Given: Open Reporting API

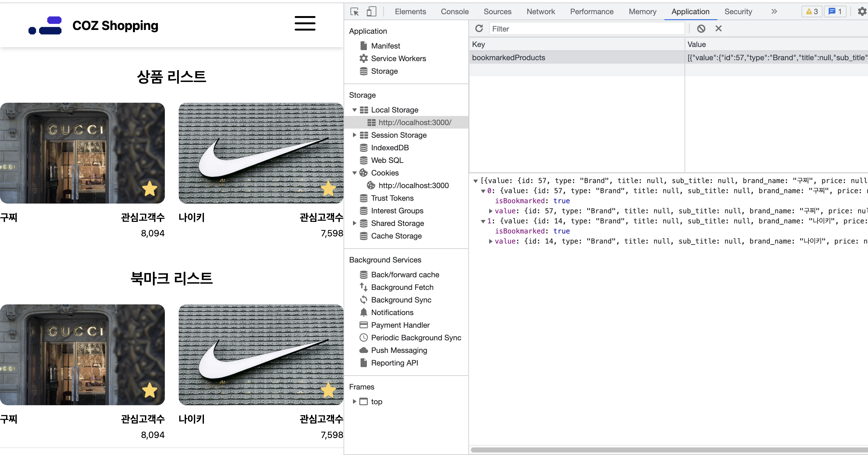Looking at the screenshot, I should coord(394,363).
